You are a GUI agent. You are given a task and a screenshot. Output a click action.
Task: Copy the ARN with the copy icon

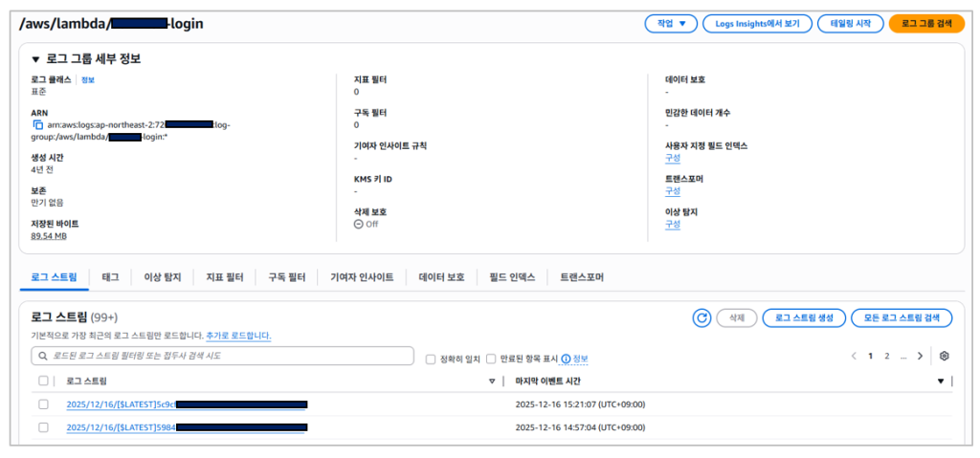pos(37,124)
